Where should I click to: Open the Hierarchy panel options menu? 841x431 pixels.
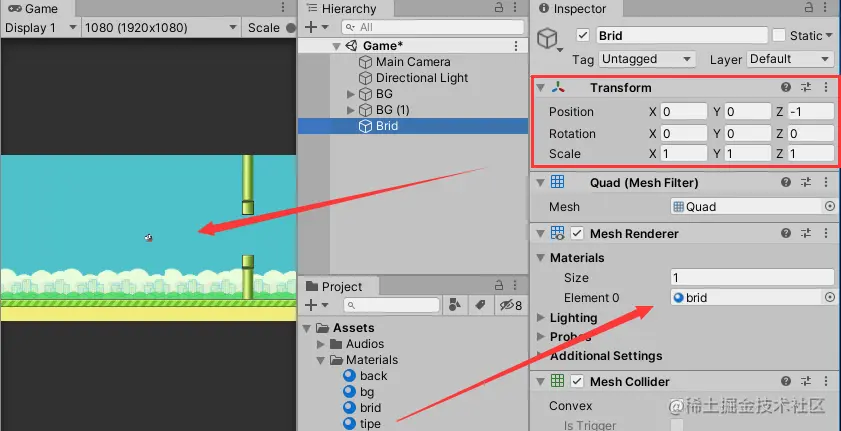[x=515, y=8]
